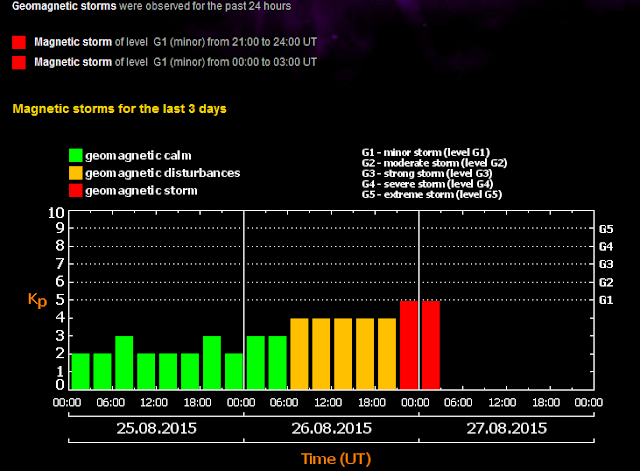Click the last yellow Kp 4 bar on 26.08.2015
The width and height of the screenshot is (640, 471).
387,354
